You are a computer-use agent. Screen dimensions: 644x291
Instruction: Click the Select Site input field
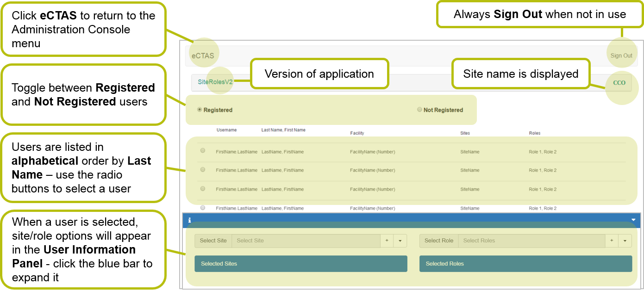tap(306, 241)
